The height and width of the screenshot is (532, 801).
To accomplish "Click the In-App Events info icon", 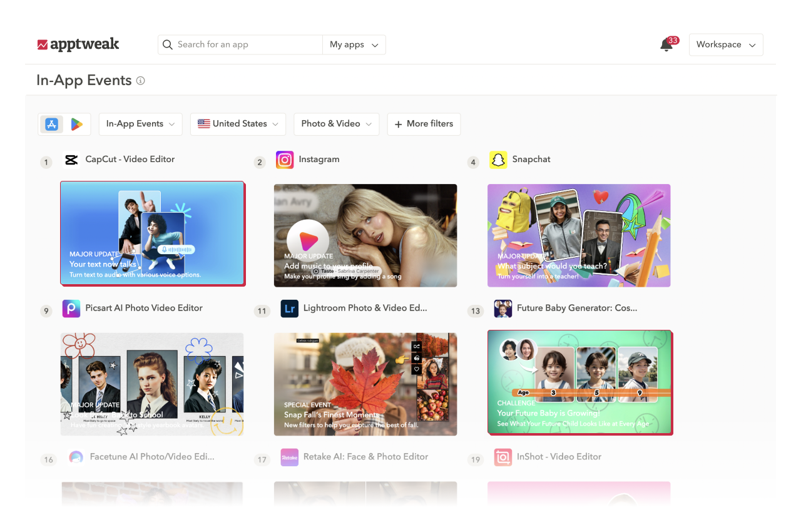I will tap(141, 81).
